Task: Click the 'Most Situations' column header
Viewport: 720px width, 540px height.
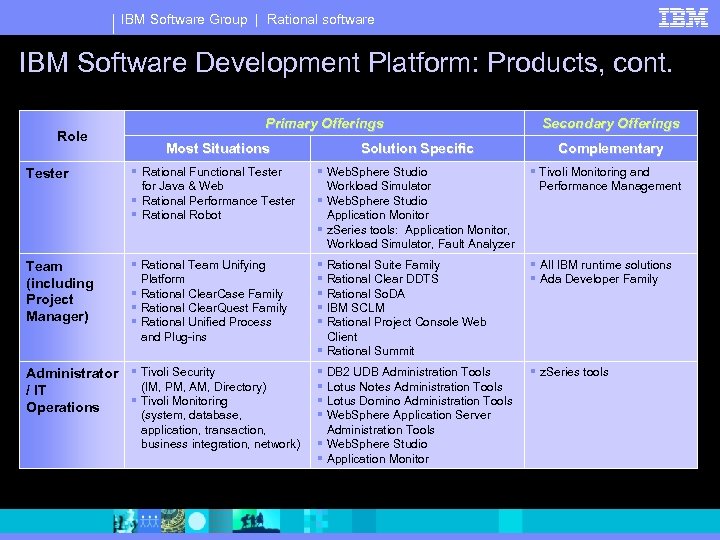Action: [x=218, y=148]
